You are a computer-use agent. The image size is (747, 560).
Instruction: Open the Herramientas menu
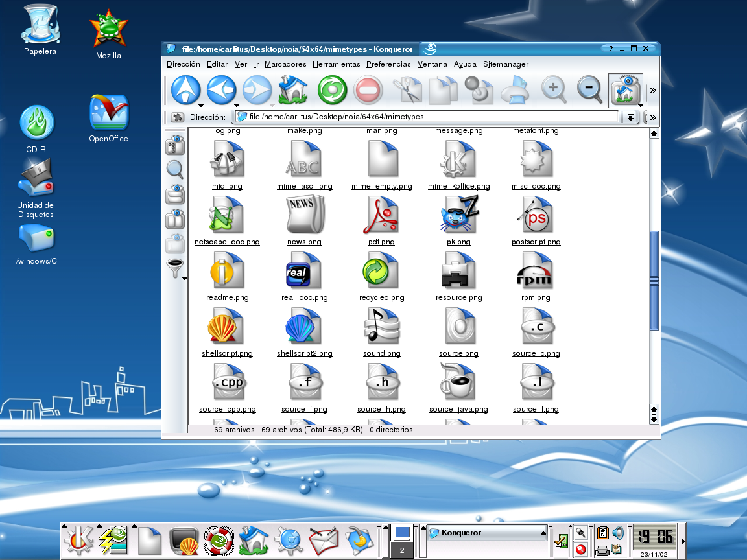click(x=336, y=64)
